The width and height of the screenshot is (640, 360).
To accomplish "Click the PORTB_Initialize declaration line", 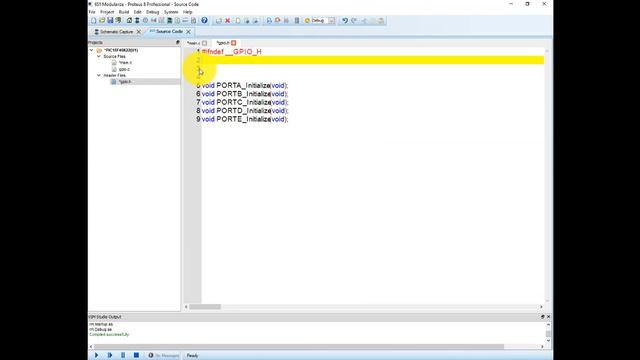I will coord(245,94).
